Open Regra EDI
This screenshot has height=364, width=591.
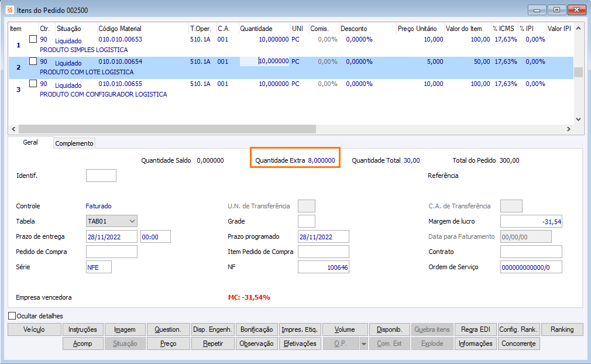(x=476, y=329)
